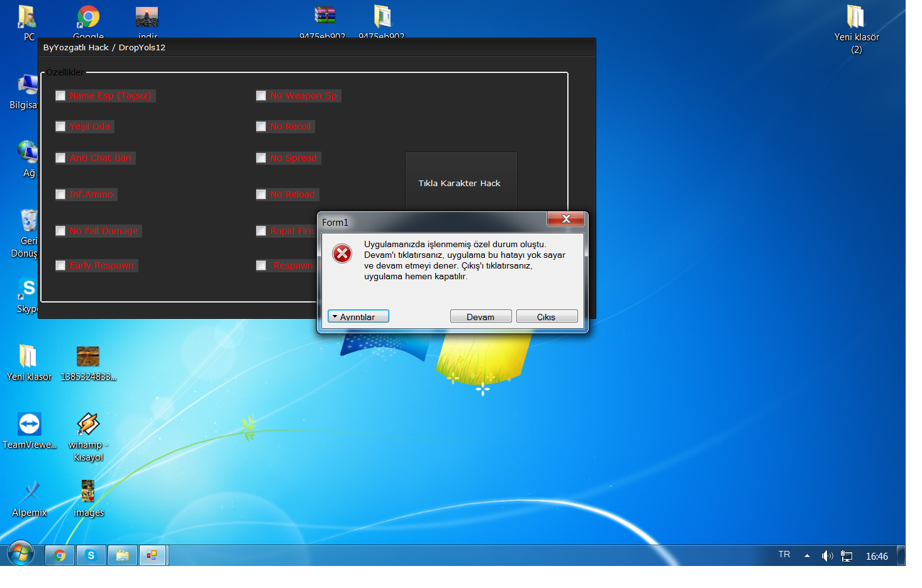The width and height of the screenshot is (922, 588).
Task: Open Skype from the taskbar
Action: (x=91, y=555)
